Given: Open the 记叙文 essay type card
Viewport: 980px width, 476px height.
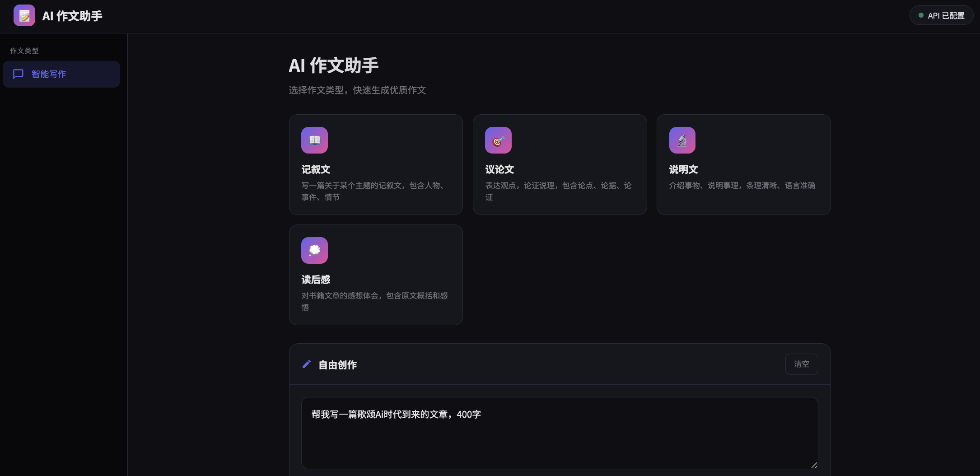Looking at the screenshot, I should click(376, 165).
